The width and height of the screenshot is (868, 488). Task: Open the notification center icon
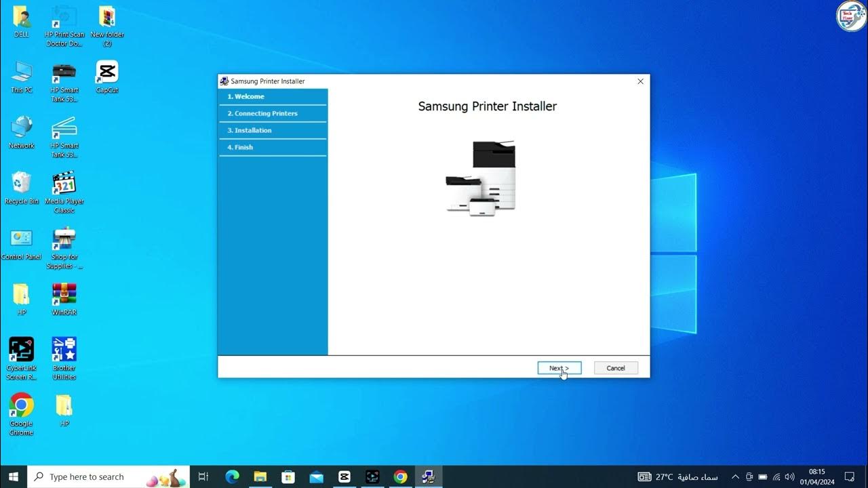(x=849, y=477)
